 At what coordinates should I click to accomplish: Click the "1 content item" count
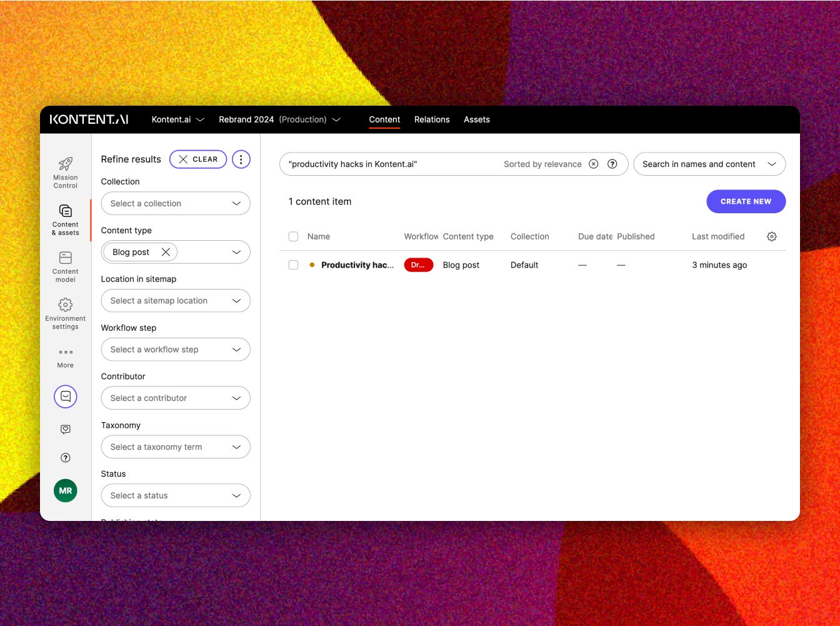click(320, 201)
